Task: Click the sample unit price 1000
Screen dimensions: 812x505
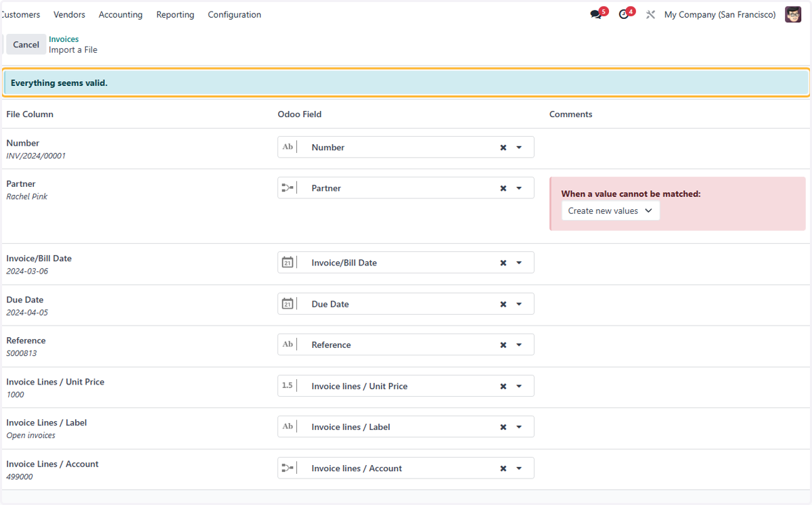Action: click(x=15, y=395)
